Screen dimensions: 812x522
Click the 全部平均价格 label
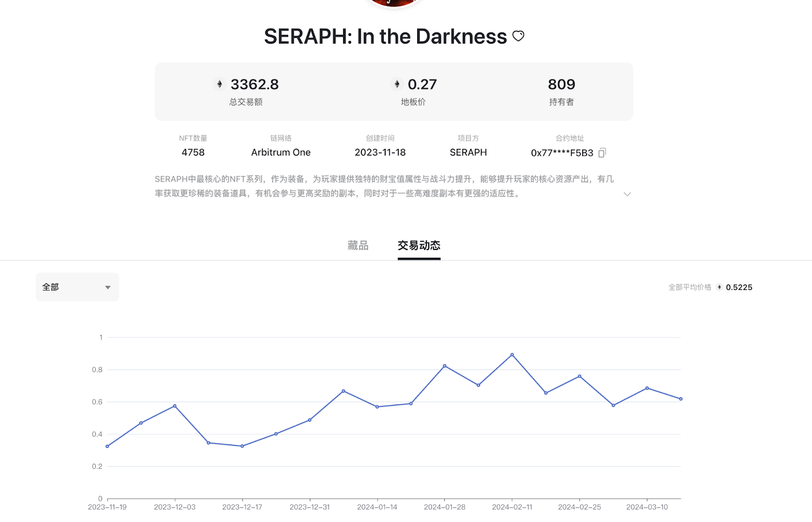(x=690, y=287)
